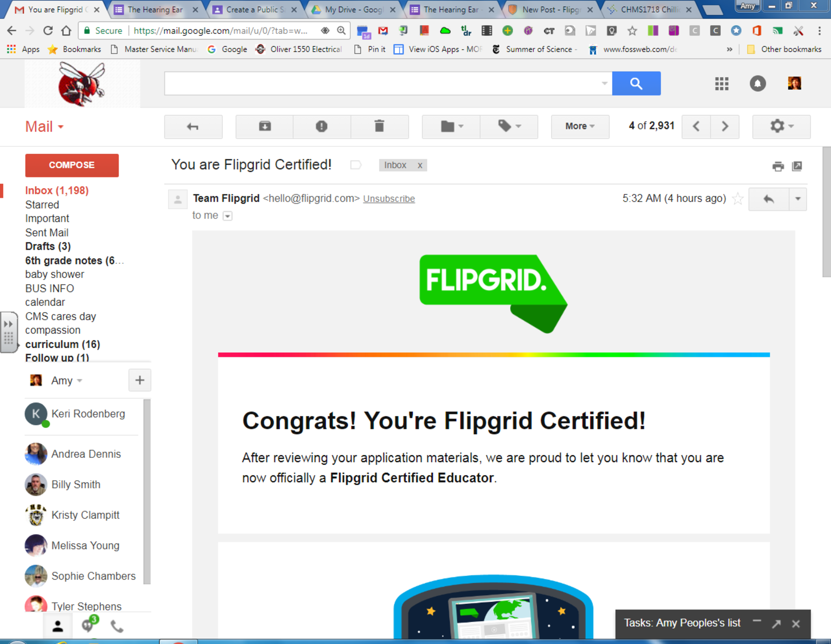Click the Unsubscribe link
The height and width of the screenshot is (644, 831).
[x=389, y=199]
